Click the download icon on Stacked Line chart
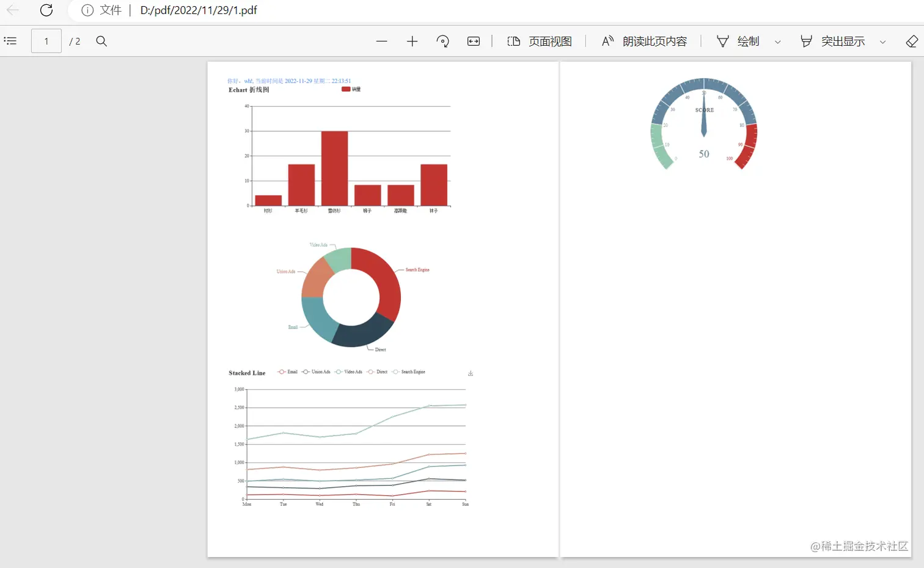The height and width of the screenshot is (568, 924). pyautogui.click(x=471, y=373)
